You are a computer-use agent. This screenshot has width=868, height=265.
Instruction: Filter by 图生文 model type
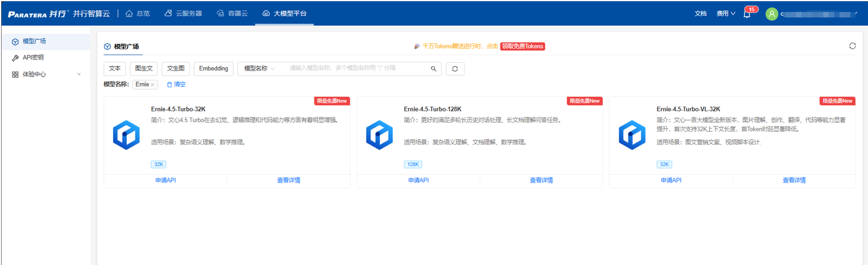144,69
